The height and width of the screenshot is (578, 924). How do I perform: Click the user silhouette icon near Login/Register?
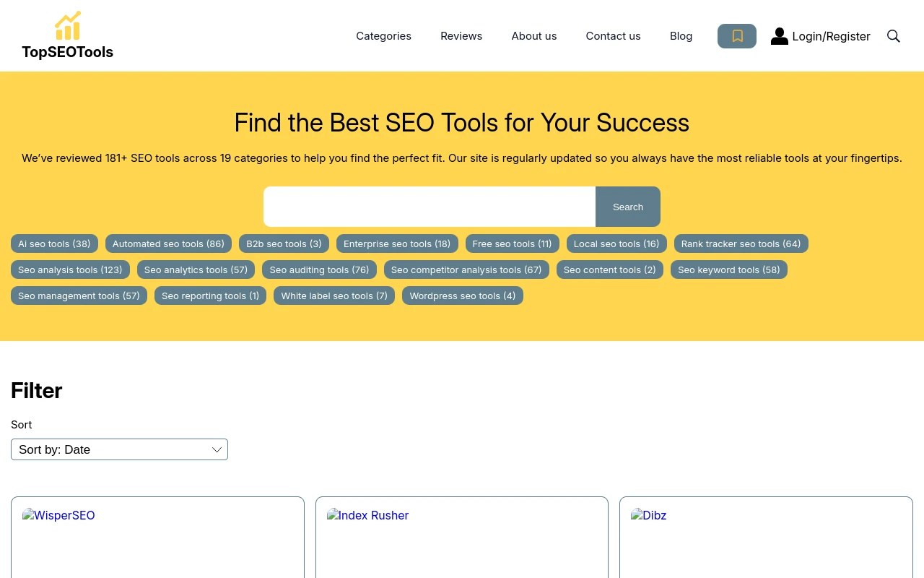point(780,35)
